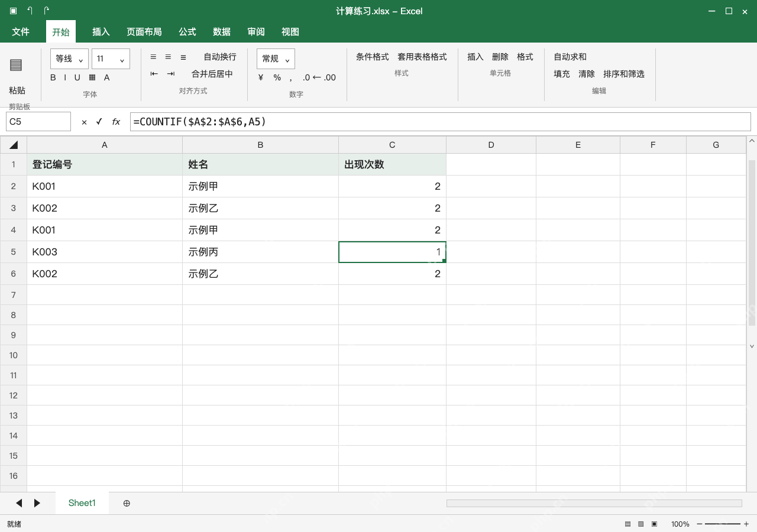Toggle 自动换行 wrap text
The width and height of the screenshot is (757, 532).
coord(220,57)
